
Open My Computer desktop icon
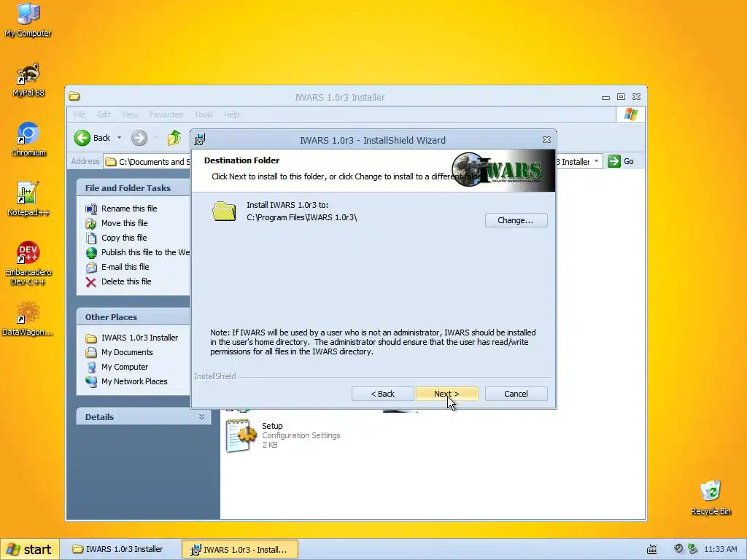click(x=28, y=19)
